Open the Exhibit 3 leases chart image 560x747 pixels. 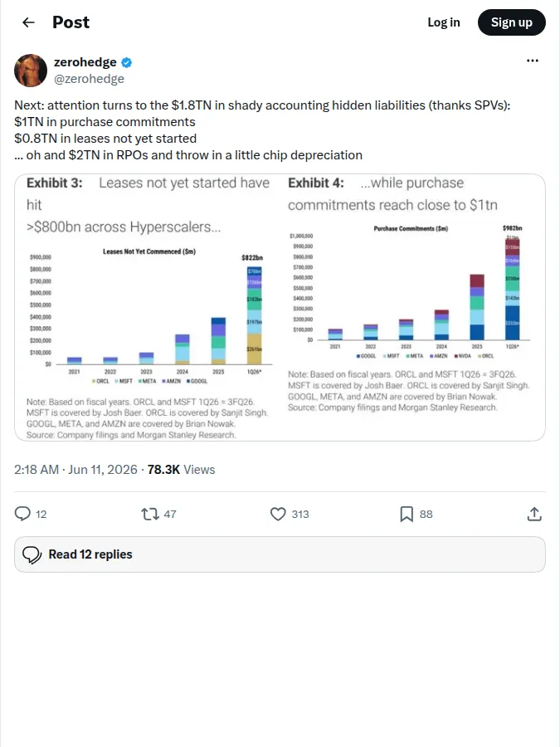click(147, 308)
